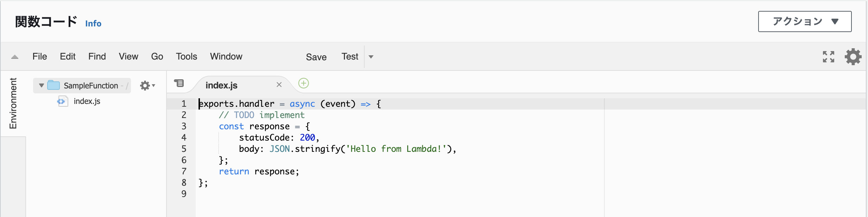868x217 pixels.
Task: Open the editor settings gear icon
Action: [x=853, y=57]
